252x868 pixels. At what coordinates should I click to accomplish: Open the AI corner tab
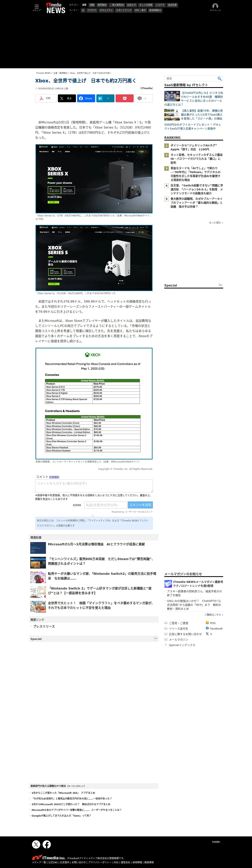[x=83, y=10]
